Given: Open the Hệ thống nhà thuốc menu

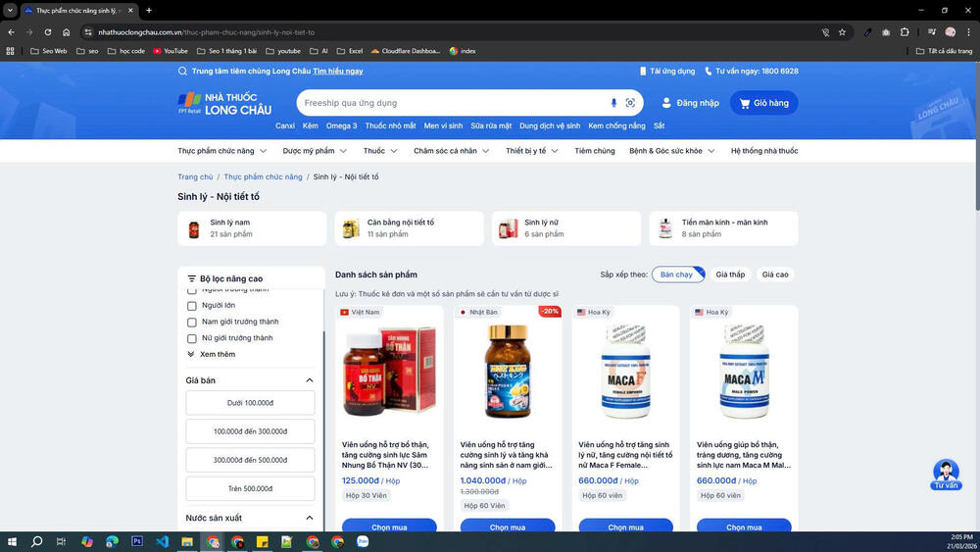Looking at the screenshot, I should pyautogui.click(x=764, y=151).
